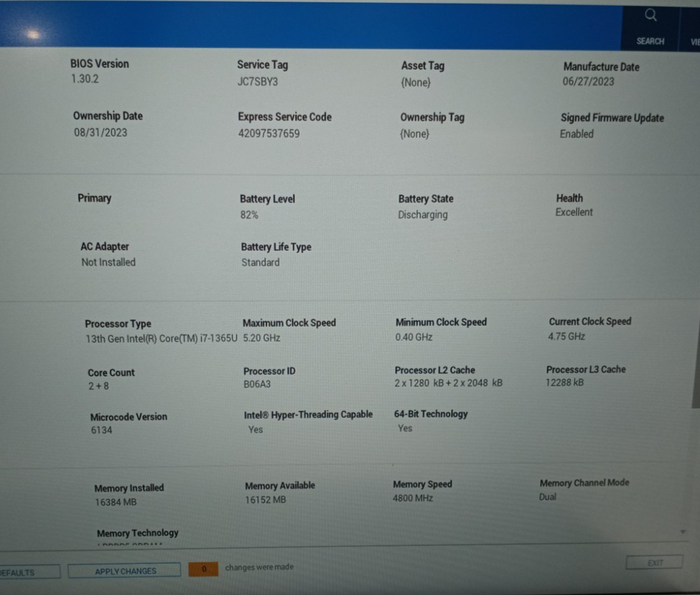
Task: Click Health value Excellent
Action: coord(574,212)
